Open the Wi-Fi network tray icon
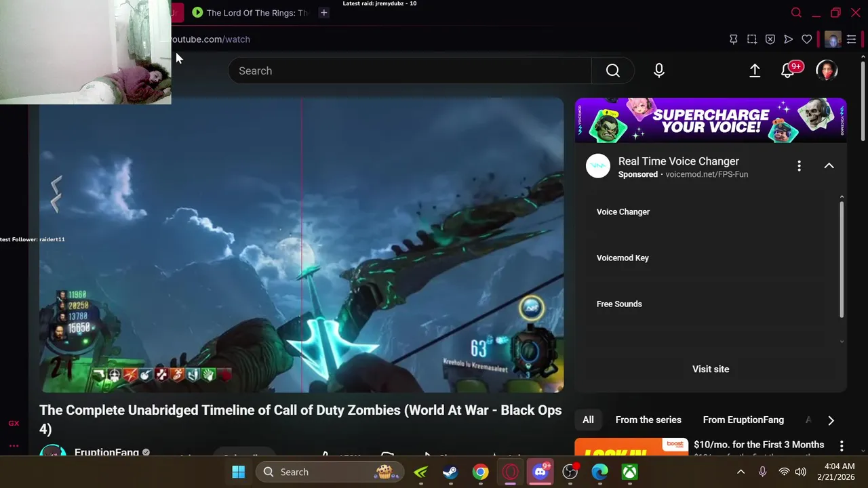 (x=784, y=472)
